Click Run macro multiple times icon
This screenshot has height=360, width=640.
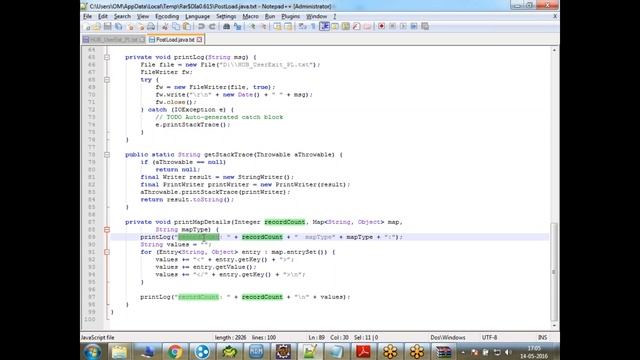(x=414, y=27)
